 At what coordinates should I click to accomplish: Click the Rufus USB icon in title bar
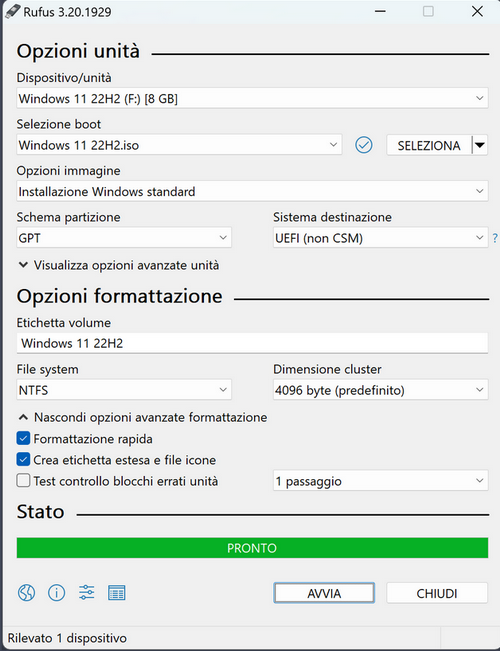tap(12, 11)
